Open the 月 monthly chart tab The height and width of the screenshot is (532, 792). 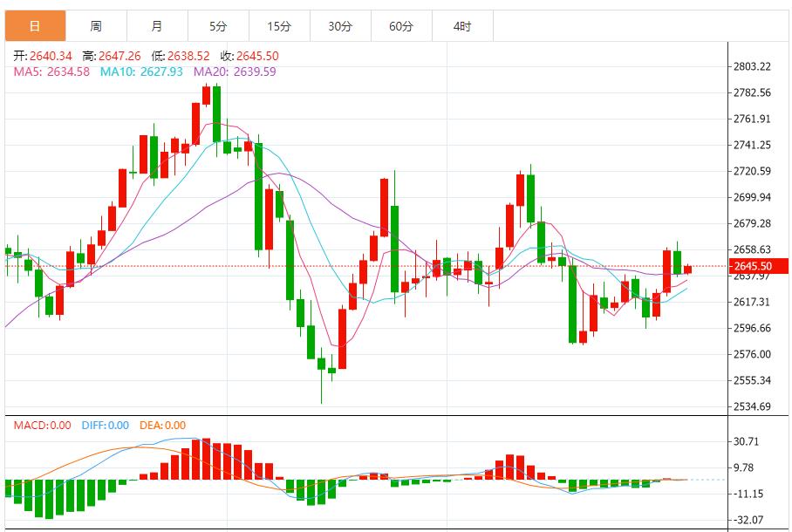coord(157,26)
